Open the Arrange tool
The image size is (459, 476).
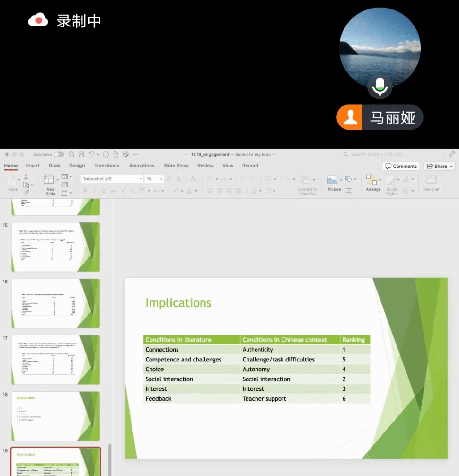372,180
